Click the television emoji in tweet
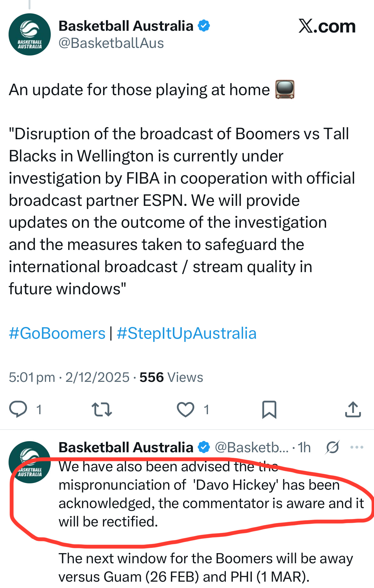Viewport: 374px width, 588px height. tap(285, 89)
